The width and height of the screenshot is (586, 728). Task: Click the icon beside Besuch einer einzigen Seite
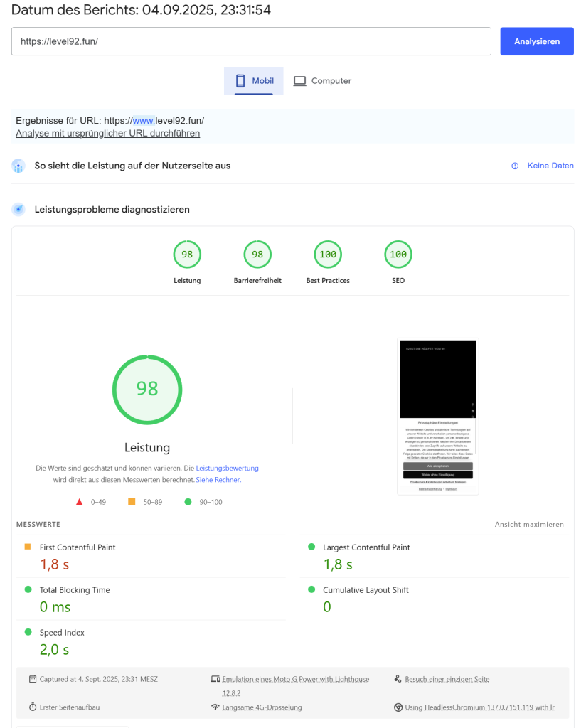[x=398, y=679]
